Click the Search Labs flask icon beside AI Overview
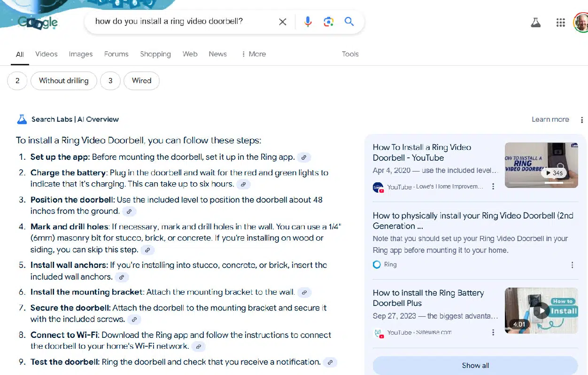588x375 pixels. 22,119
